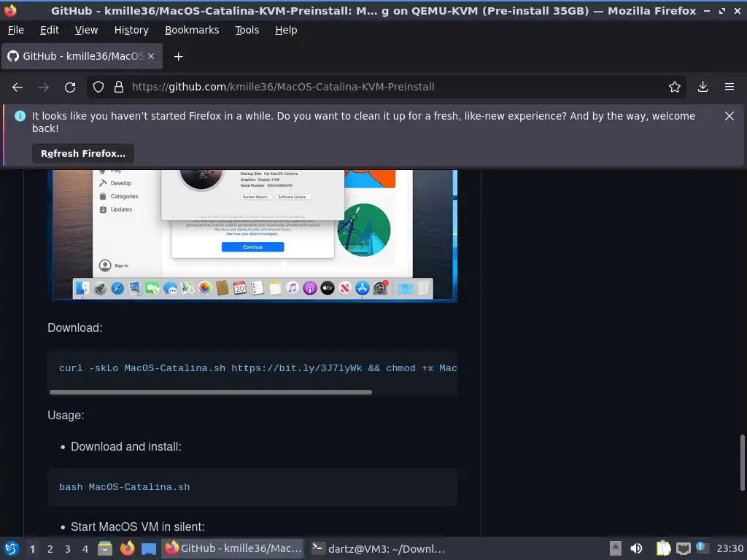This screenshot has width=747, height=560.
Task: Open the Bookmarks menu
Action: [192, 30]
